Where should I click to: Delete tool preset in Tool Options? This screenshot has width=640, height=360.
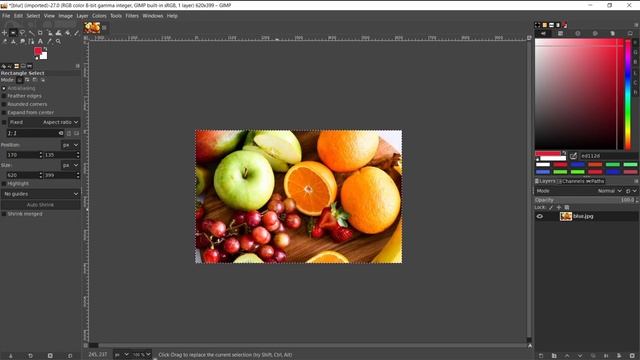(50, 356)
